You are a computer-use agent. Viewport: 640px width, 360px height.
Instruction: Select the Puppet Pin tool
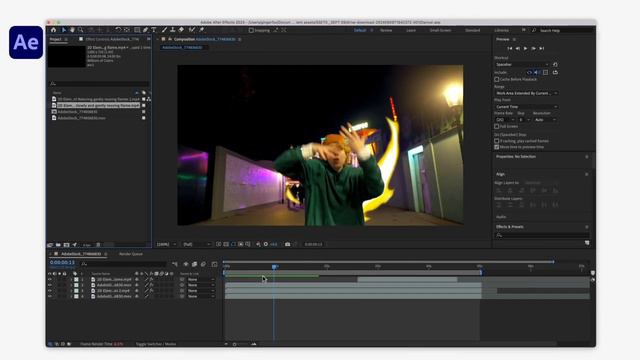(202, 30)
